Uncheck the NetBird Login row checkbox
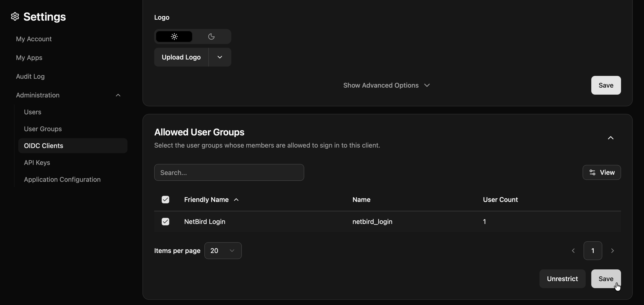Viewport: 644px width, 305px height. click(x=165, y=222)
